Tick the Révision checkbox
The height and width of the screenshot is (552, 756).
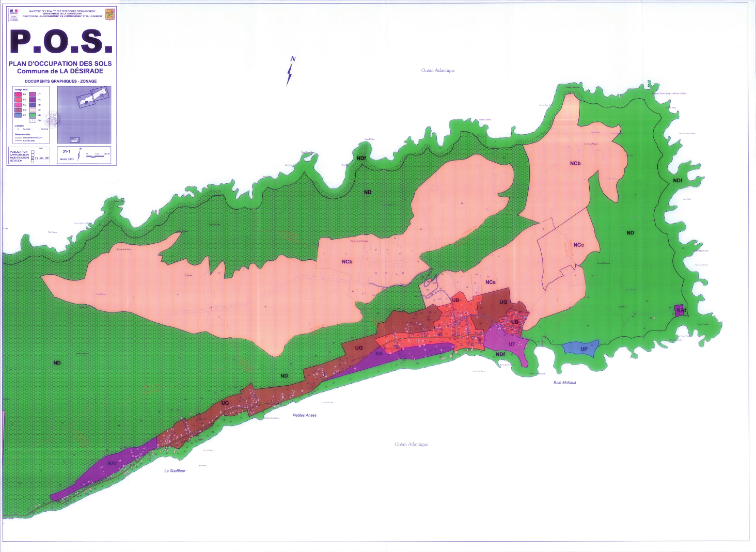pyautogui.click(x=33, y=161)
